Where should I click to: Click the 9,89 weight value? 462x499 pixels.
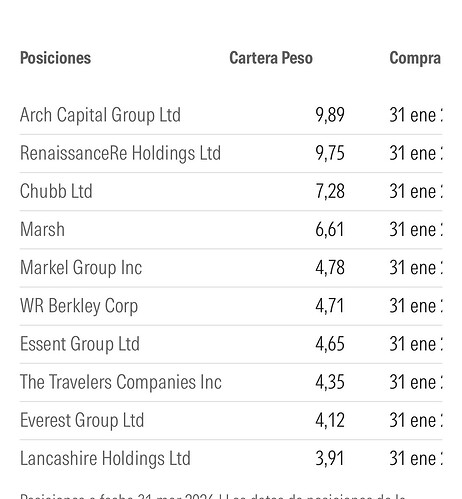pyautogui.click(x=330, y=115)
